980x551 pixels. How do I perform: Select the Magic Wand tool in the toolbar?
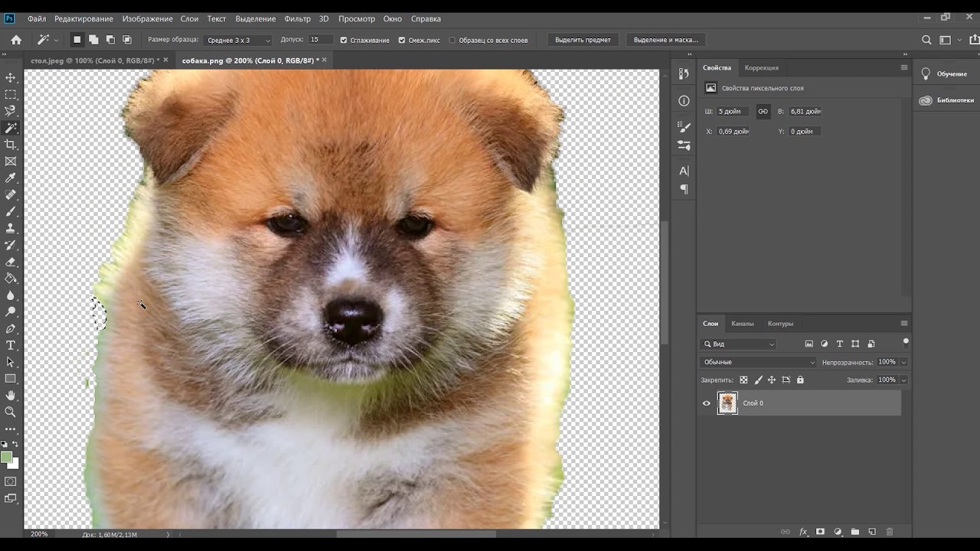coord(11,128)
